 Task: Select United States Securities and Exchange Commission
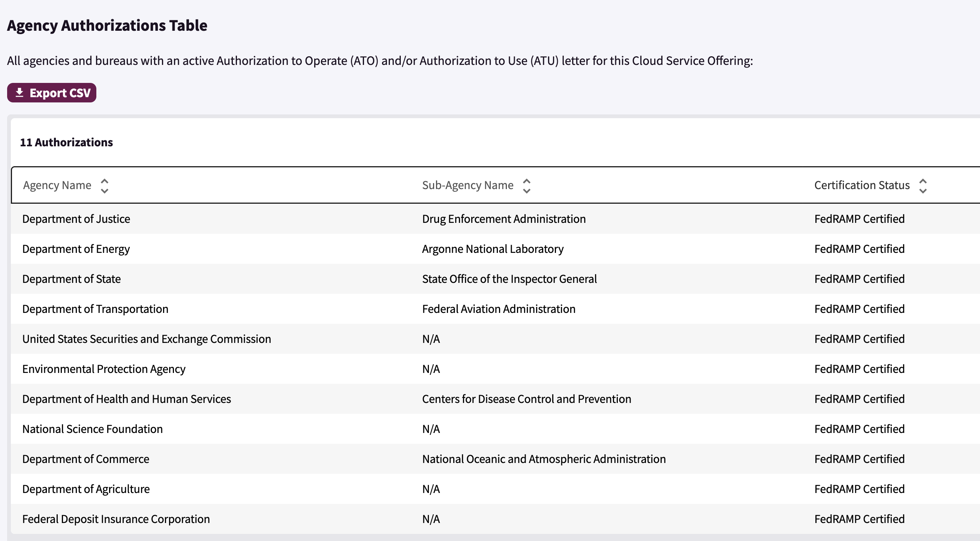[x=147, y=339]
